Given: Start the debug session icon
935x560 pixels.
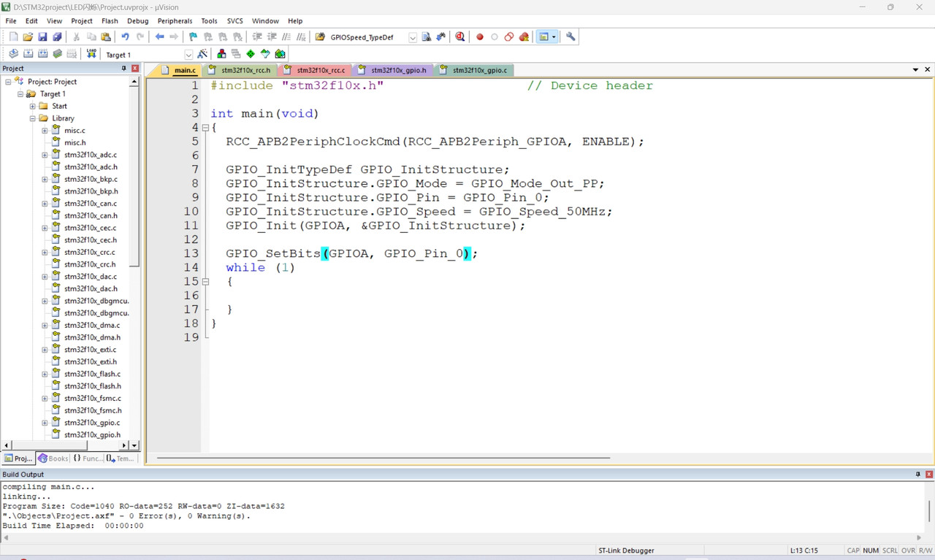Looking at the screenshot, I should click(x=460, y=37).
